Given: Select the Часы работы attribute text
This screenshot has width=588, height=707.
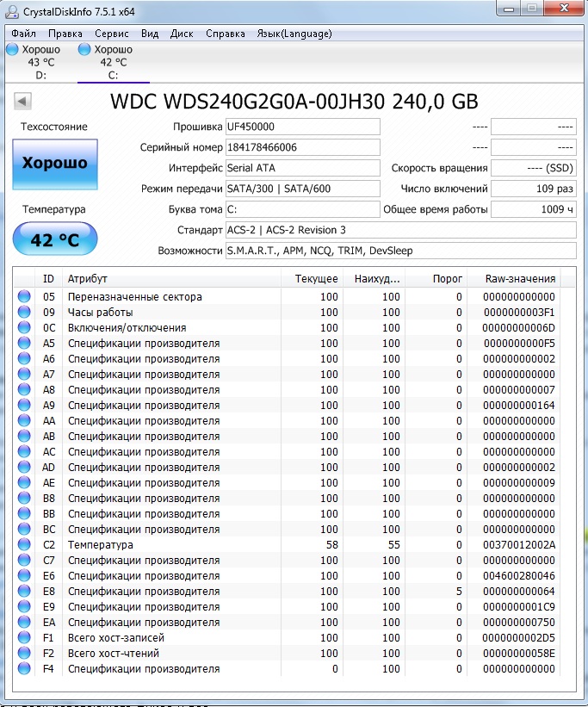Looking at the screenshot, I should point(100,313).
